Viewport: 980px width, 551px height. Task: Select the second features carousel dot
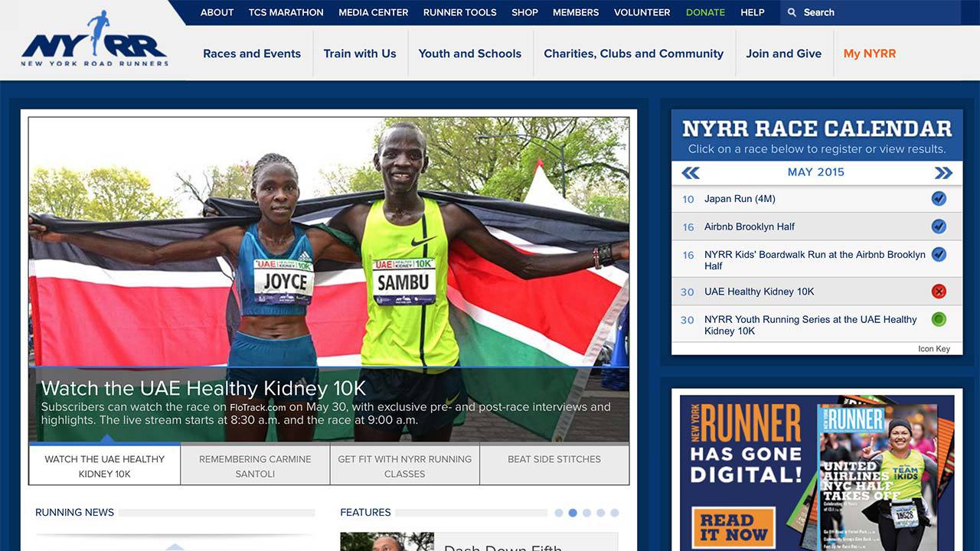click(x=573, y=513)
